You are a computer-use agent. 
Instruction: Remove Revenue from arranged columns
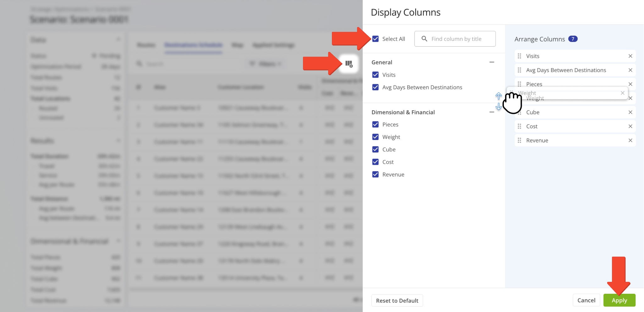[x=630, y=141]
